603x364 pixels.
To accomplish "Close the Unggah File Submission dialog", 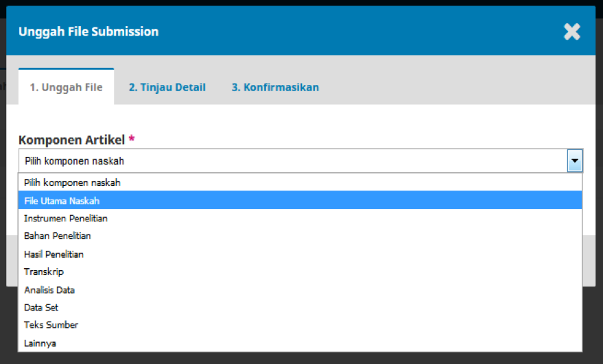I will 571,32.
